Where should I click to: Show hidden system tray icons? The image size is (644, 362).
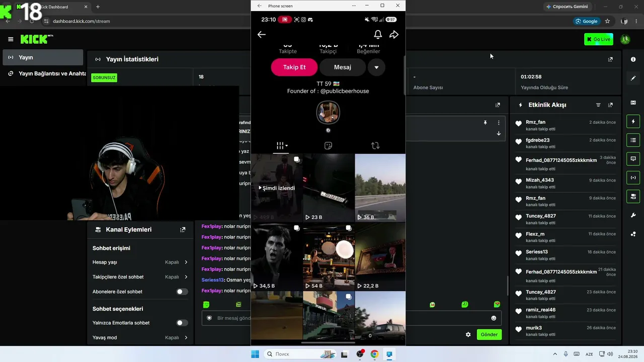pyautogui.click(x=555, y=354)
